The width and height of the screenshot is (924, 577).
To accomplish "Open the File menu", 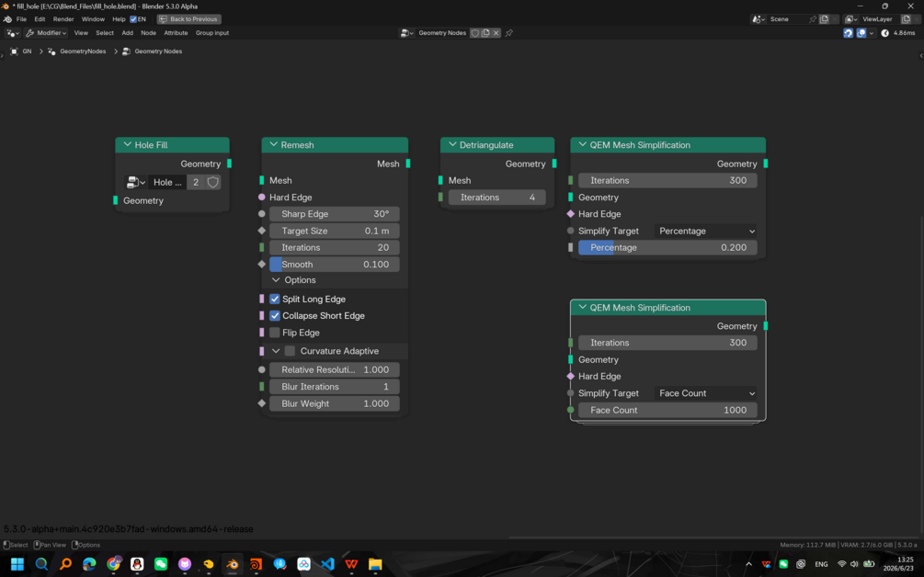I will [x=21, y=19].
